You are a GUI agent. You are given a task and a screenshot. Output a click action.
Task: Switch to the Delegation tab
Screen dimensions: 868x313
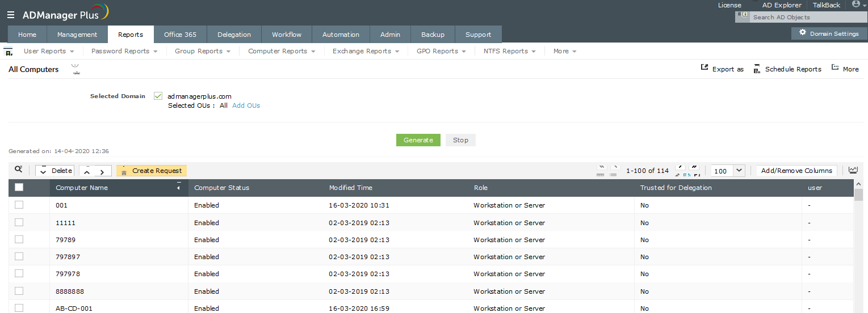point(234,34)
